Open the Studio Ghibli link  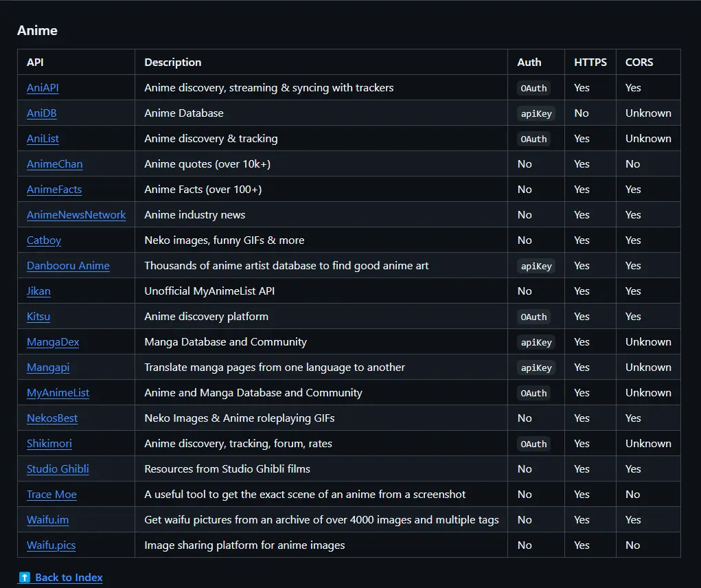(58, 469)
